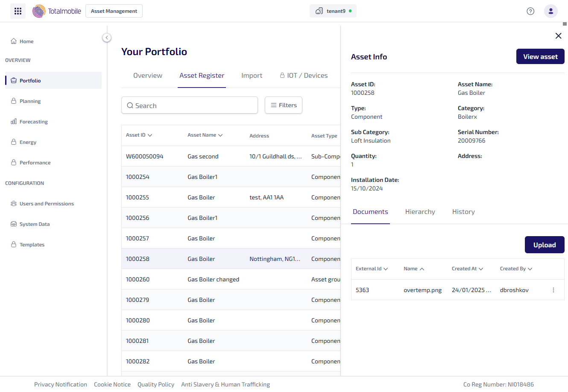Switch to the Hierarchy tab
This screenshot has width=568, height=392.
420,212
